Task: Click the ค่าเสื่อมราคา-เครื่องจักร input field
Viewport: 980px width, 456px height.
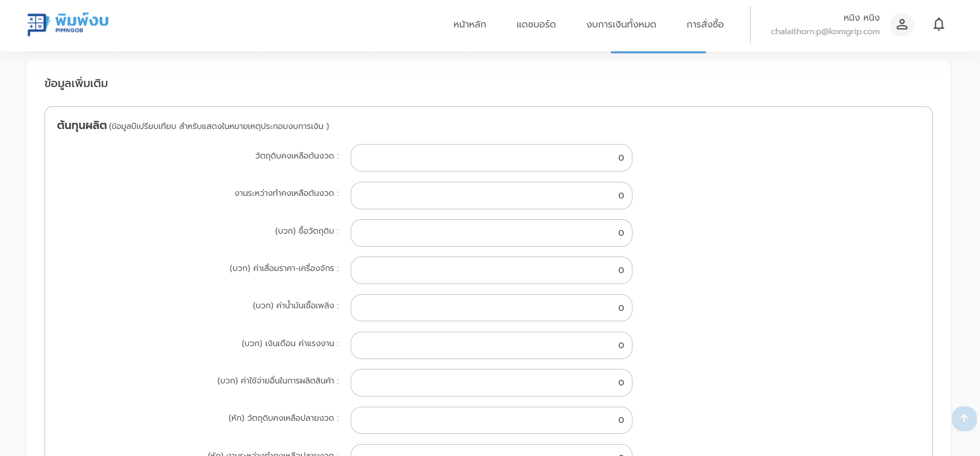Action: tap(491, 270)
